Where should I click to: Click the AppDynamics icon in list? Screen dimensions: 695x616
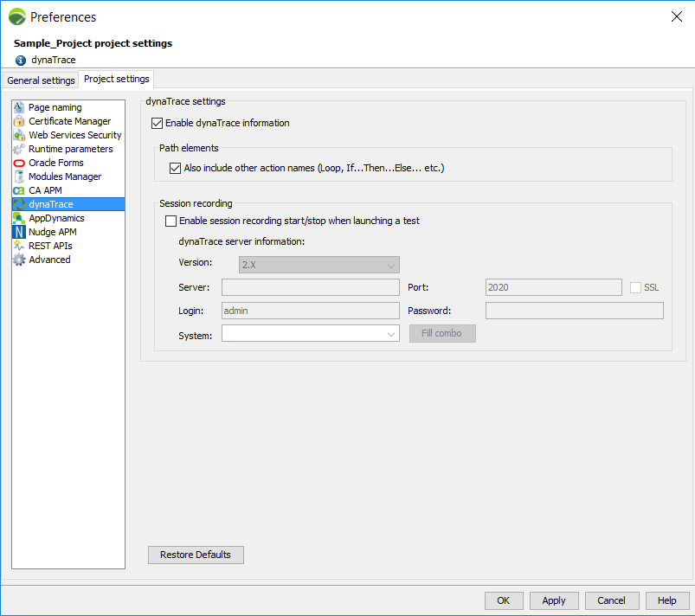19,218
